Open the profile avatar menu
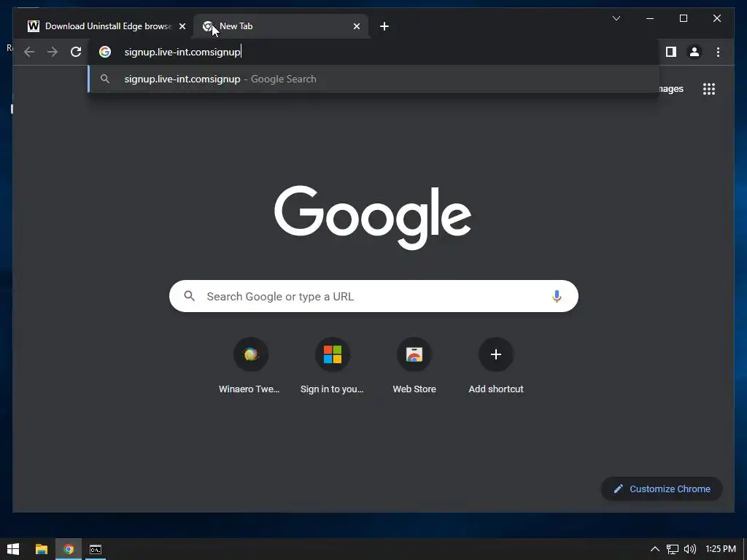 click(694, 52)
